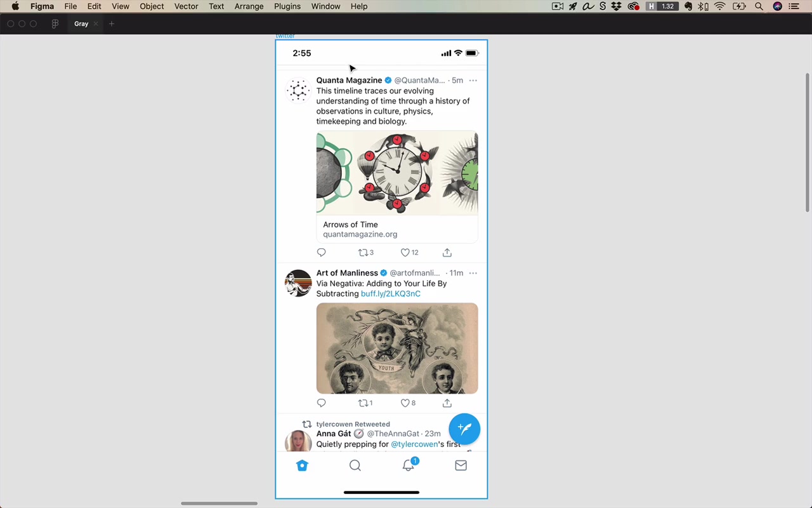Click the Siri menu bar icon
The height and width of the screenshot is (508, 812).
click(x=777, y=6)
